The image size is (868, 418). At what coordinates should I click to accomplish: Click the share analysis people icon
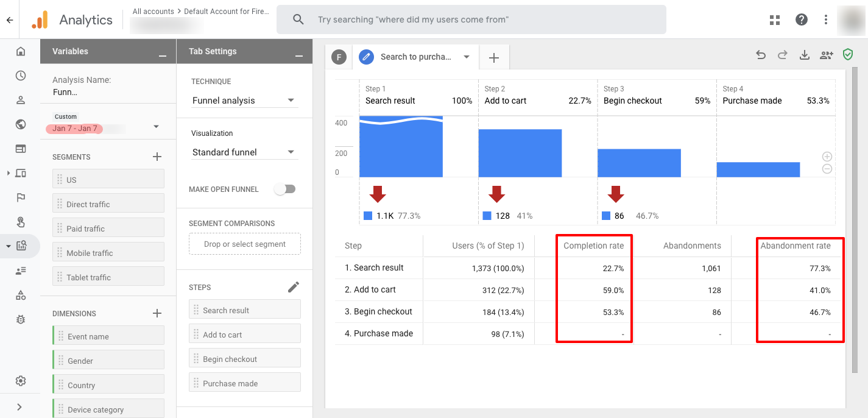tap(826, 55)
